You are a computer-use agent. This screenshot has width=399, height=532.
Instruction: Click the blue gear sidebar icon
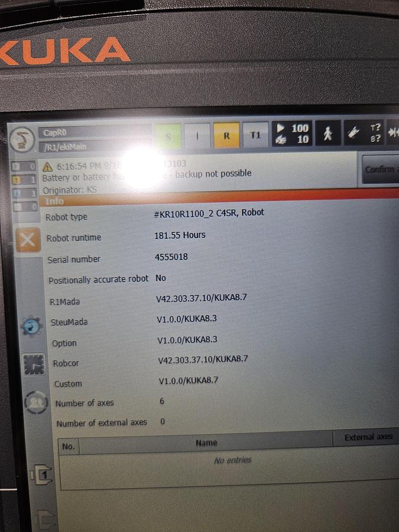31,326
